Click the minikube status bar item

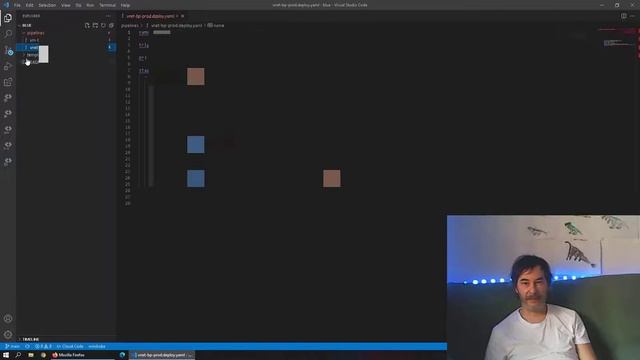[97, 347]
